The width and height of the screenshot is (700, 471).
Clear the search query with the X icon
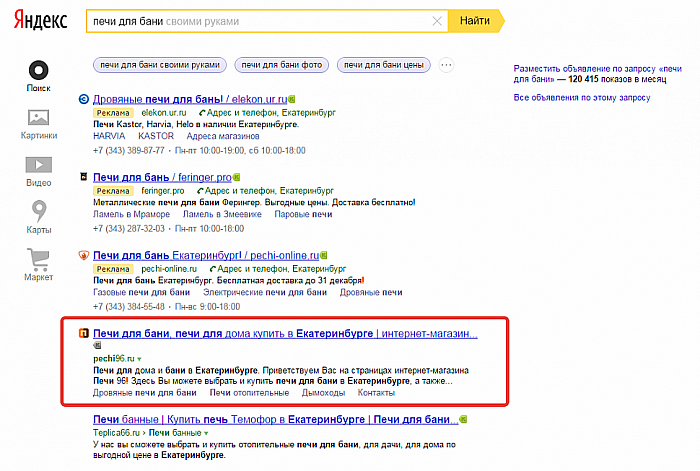click(x=437, y=21)
